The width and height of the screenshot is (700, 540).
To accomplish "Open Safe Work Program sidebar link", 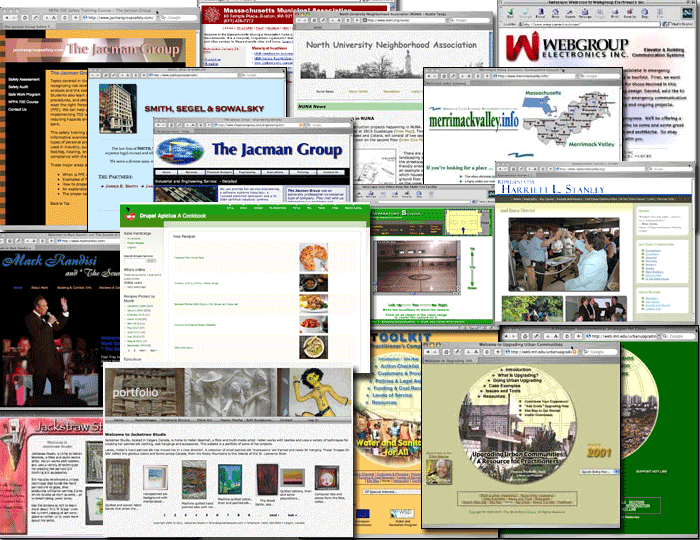I will 24,95.
